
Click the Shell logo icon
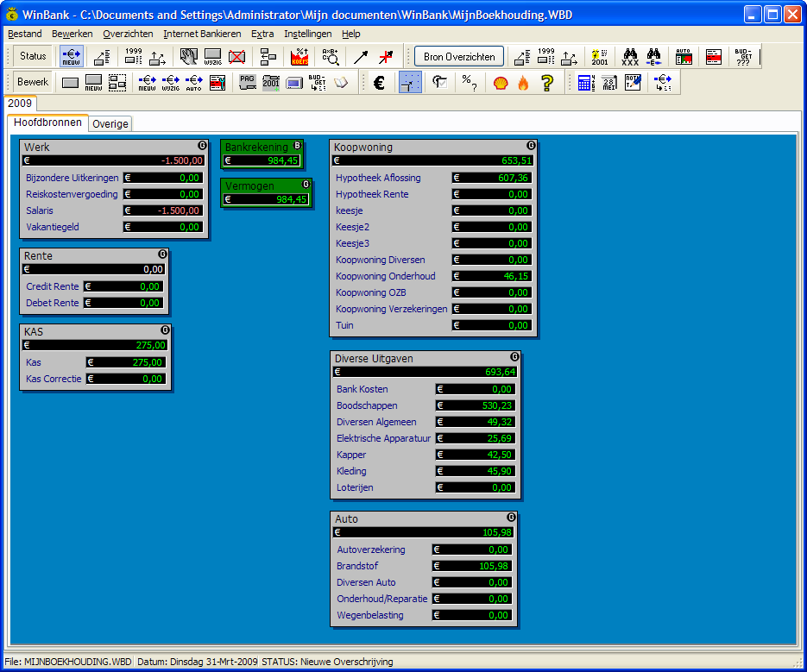tap(501, 82)
